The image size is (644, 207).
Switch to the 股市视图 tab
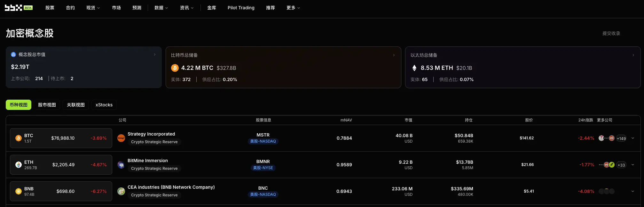[47, 105]
